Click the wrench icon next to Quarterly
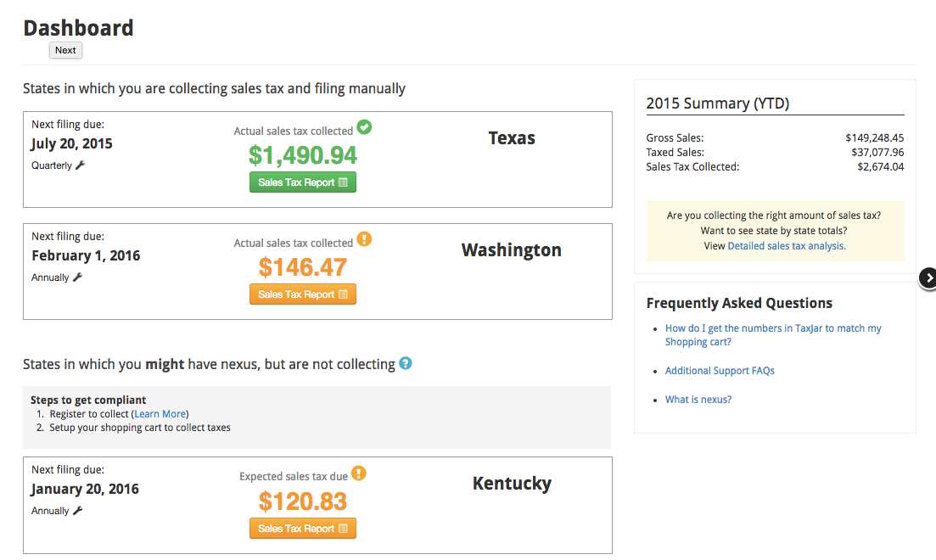 (x=81, y=165)
